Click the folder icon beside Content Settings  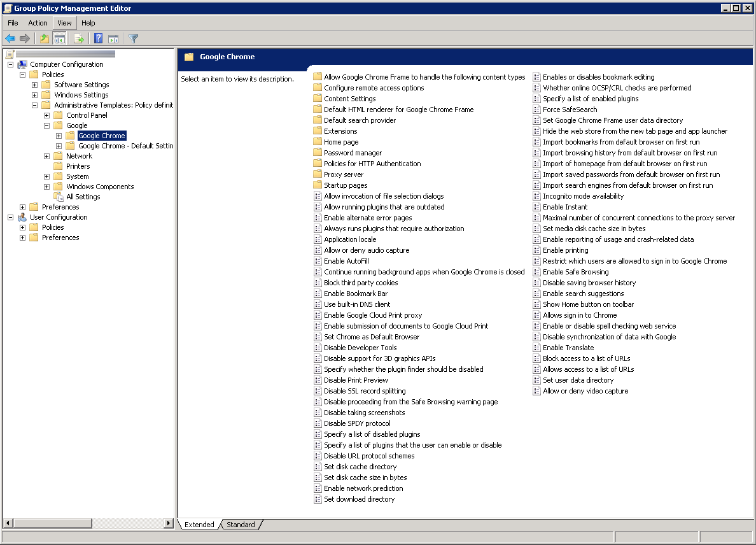tap(318, 99)
